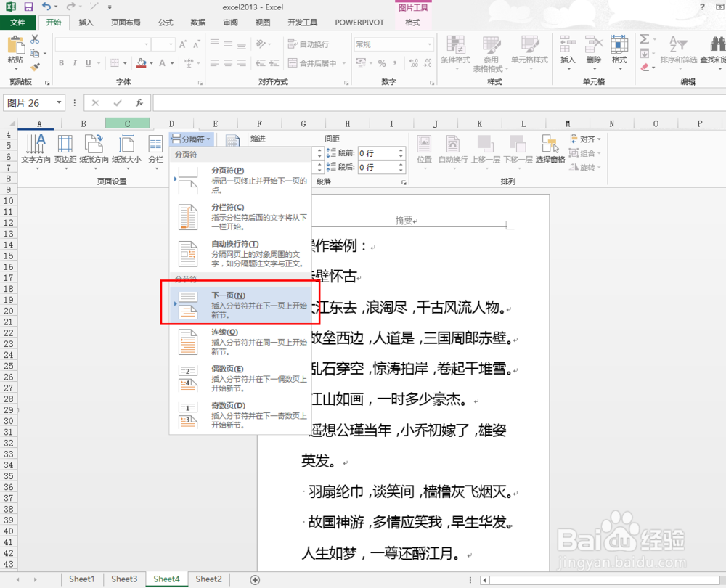Viewport: 726px width, 588px height.
Task: Switch to the POWERPIVOT tab
Action: tap(359, 23)
